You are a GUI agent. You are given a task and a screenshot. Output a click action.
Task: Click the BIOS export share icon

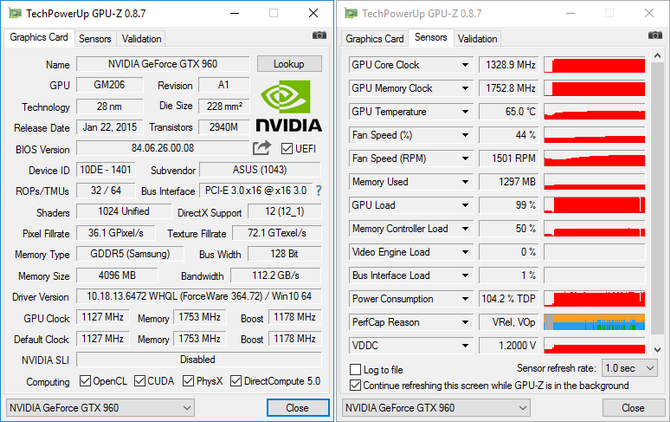[262, 148]
